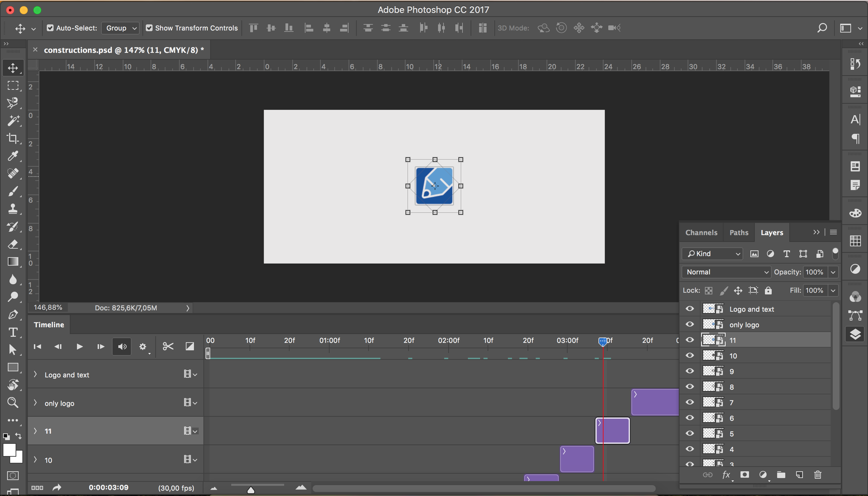868x496 pixels.
Task: Select the Clone Stamp tool
Action: (x=13, y=208)
